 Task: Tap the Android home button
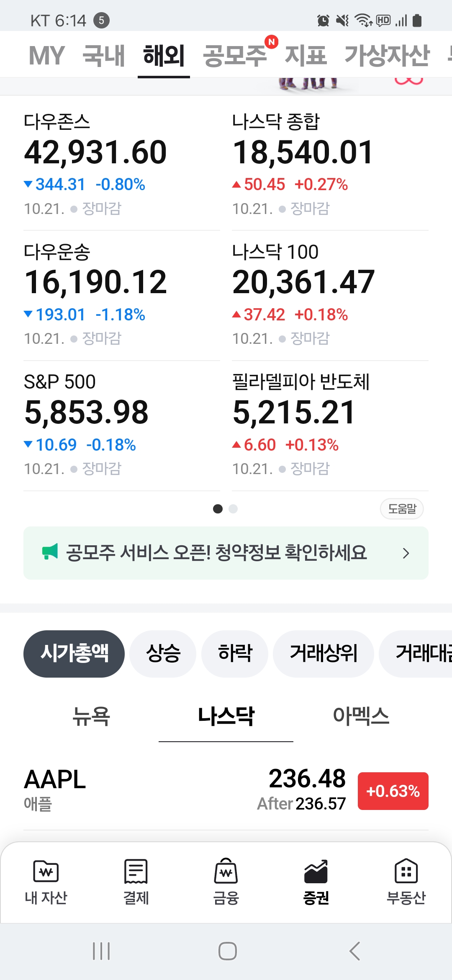(x=228, y=951)
